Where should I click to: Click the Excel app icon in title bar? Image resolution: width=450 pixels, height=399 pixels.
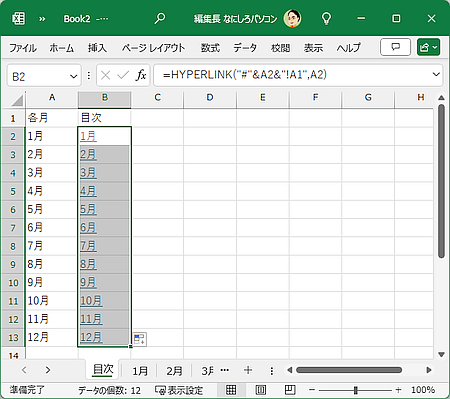(x=18, y=18)
